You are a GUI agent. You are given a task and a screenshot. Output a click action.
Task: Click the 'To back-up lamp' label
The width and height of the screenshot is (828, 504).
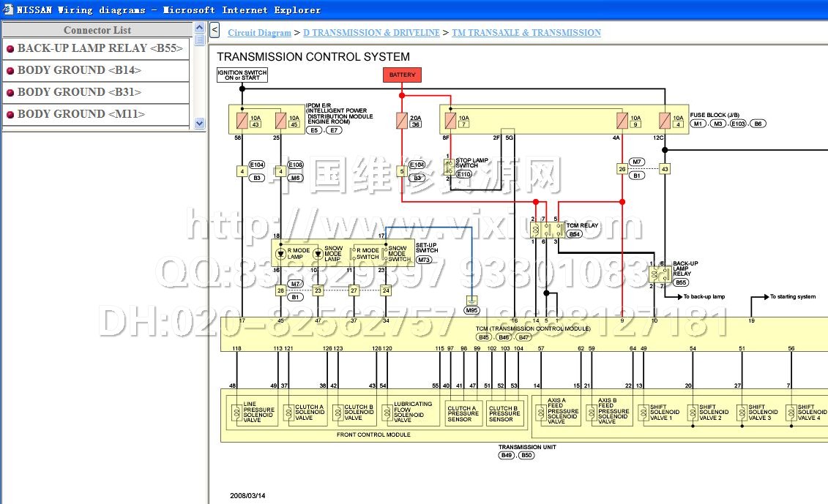704,296
